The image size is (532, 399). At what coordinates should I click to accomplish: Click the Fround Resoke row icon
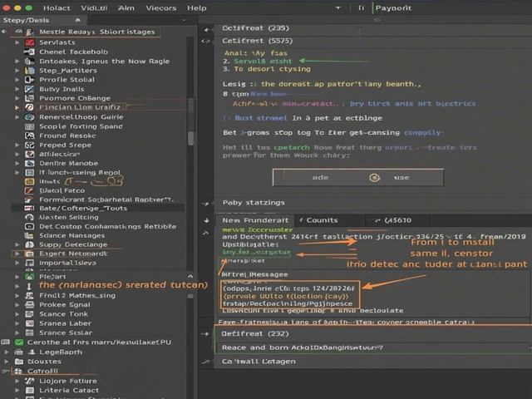click(x=30, y=135)
